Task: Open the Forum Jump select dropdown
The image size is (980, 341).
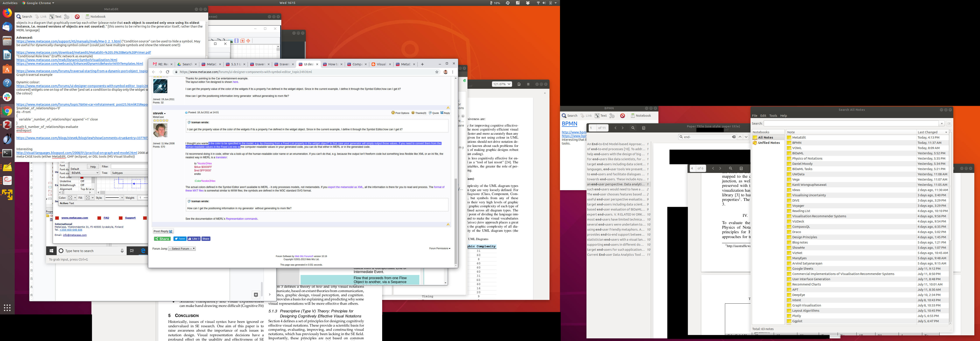Action: pos(182,249)
